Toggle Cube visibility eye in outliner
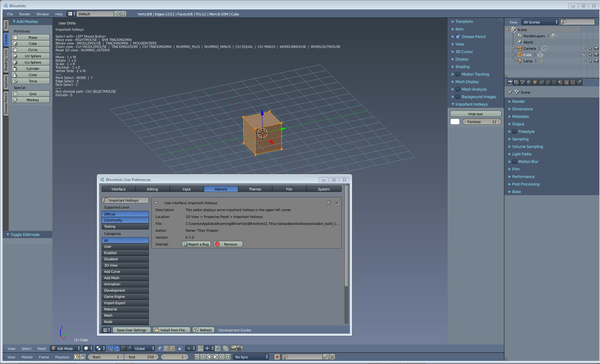Screen dimensions: 600x364 [584, 55]
